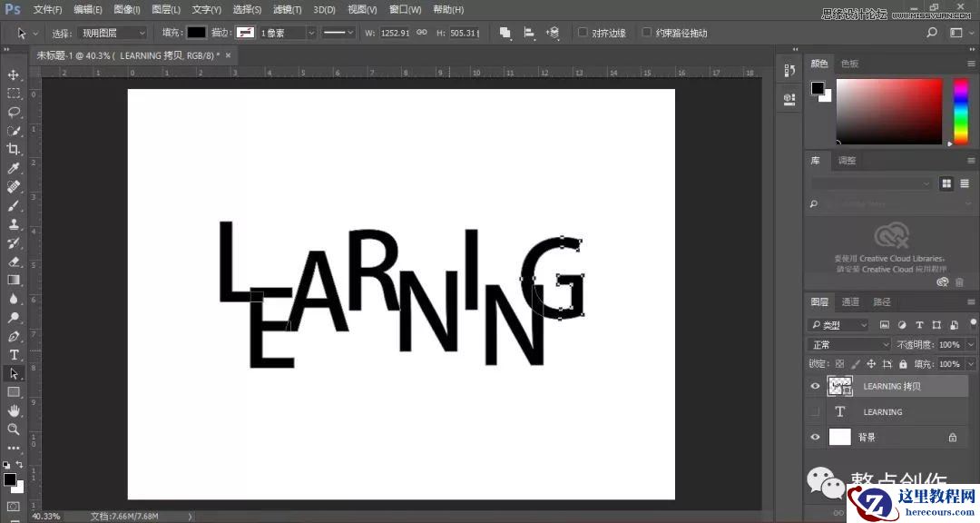The height and width of the screenshot is (523, 980).
Task: Open path alignment options
Action: (x=529, y=34)
